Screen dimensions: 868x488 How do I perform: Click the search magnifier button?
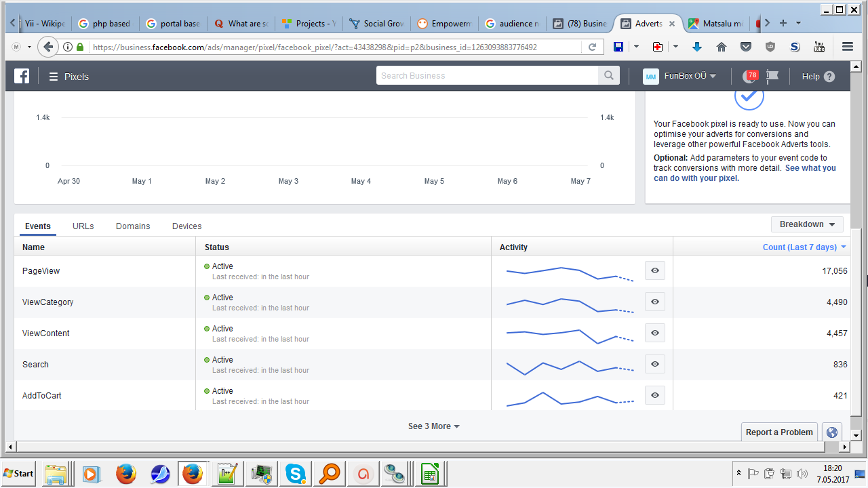608,75
